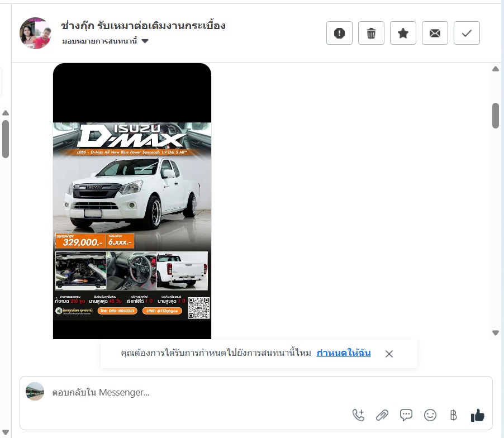Open payment request baht icon

point(454,415)
